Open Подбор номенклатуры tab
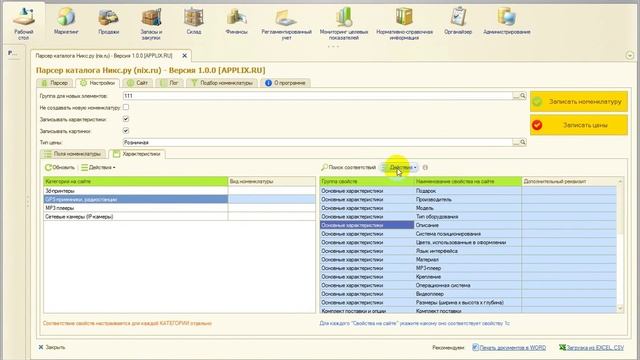The height and width of the screenshot is (360, 640). (222, 83)
